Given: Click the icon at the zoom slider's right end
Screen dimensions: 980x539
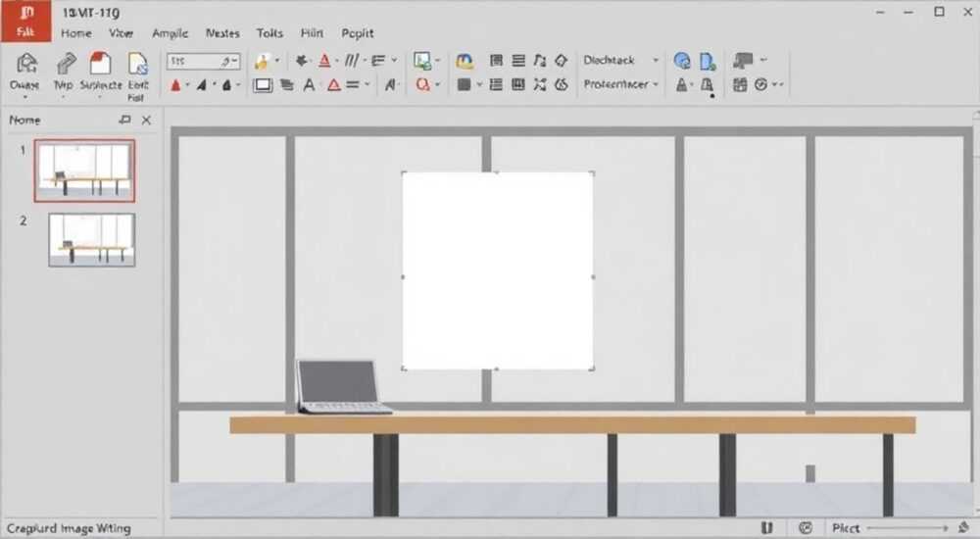Looking at the screenshot, I should [963, 528].
